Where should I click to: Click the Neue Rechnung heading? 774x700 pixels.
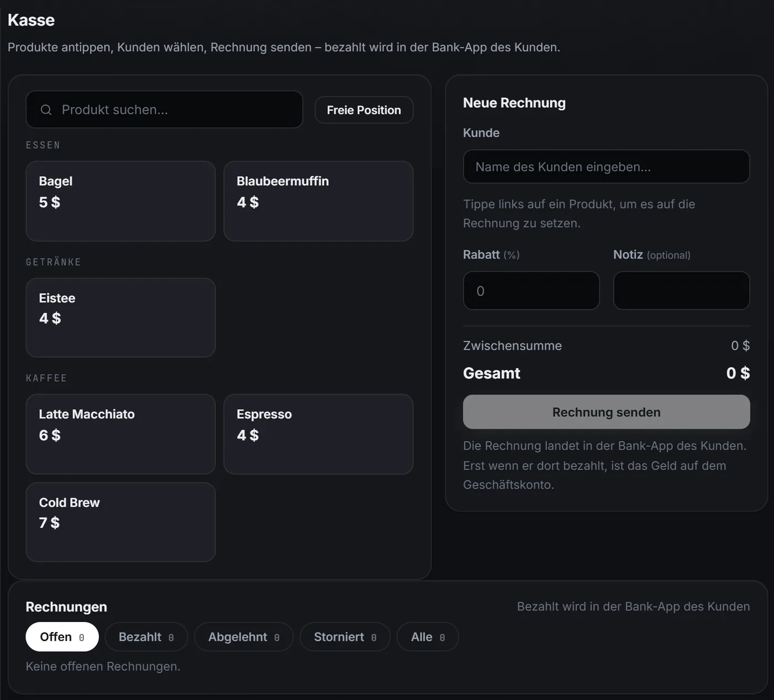[x=514, y=103]
